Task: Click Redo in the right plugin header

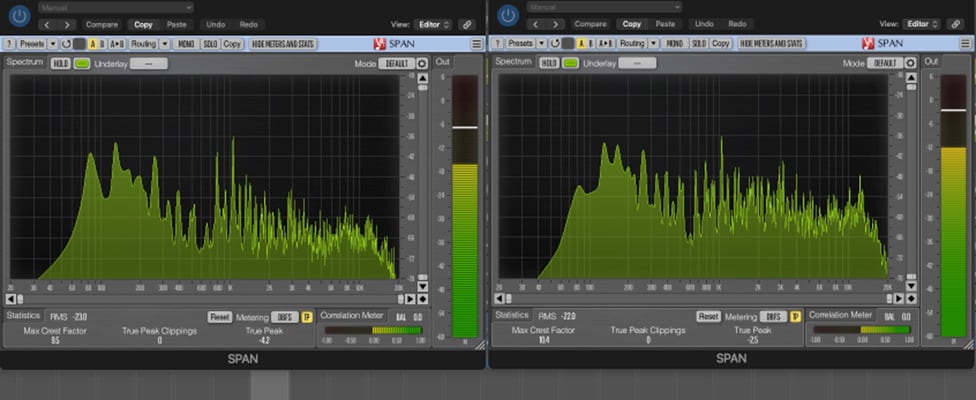Action: point(737,25)
